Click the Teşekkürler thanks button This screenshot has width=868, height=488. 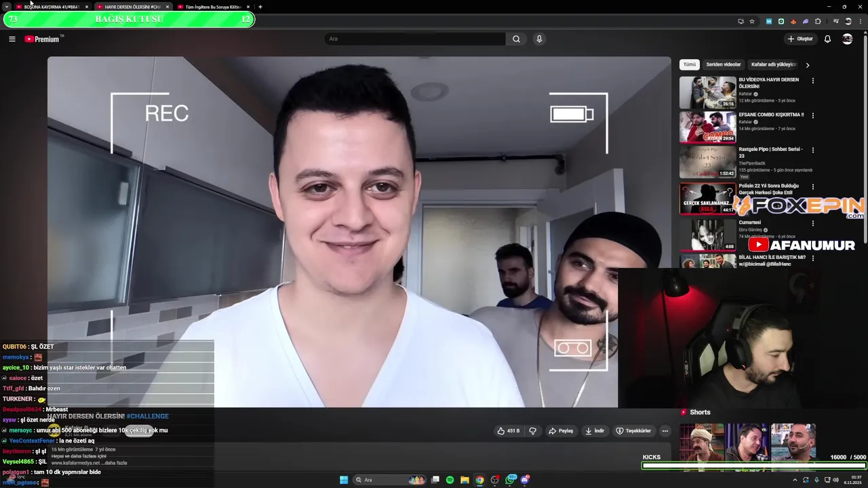tap(633, 431)
